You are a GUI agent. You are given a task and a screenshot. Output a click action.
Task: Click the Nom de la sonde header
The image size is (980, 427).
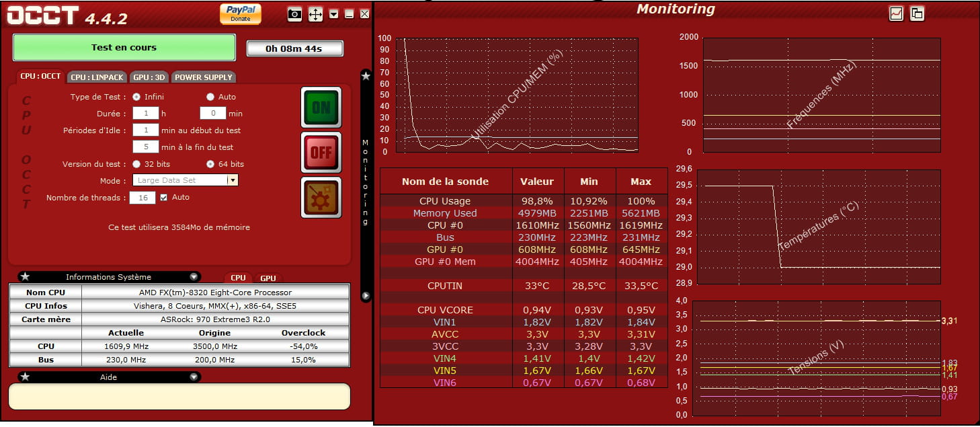[x=445, y=182]
